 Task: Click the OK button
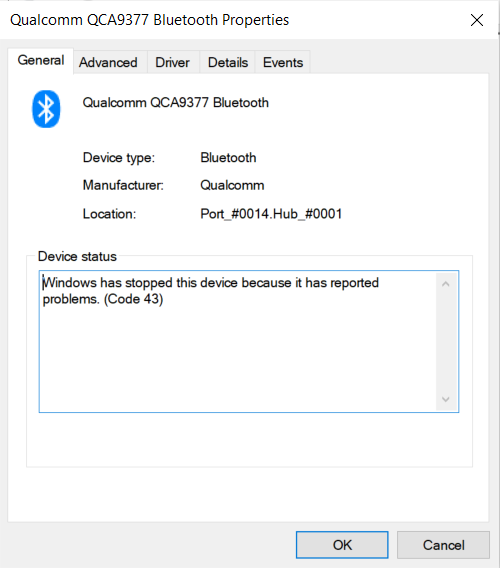[342, 545]
